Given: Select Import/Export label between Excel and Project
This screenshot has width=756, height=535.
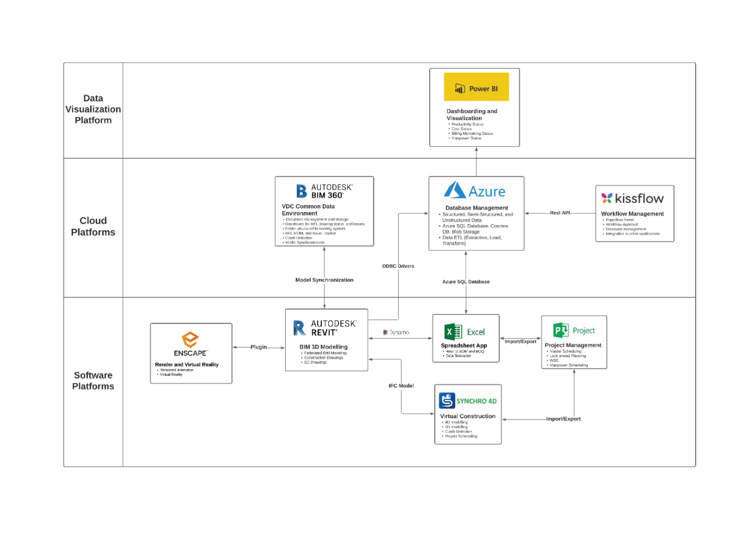Looking at the screenshot, I should coord(520,342).
